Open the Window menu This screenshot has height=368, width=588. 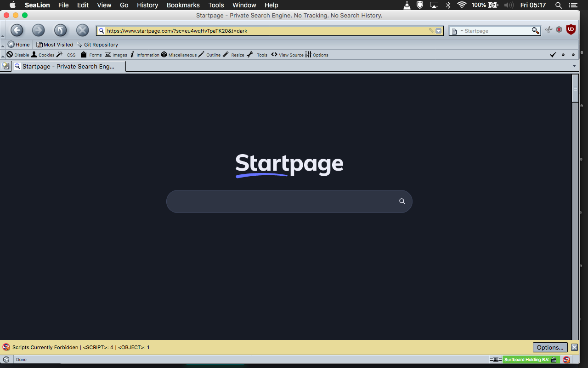[244, 5]
